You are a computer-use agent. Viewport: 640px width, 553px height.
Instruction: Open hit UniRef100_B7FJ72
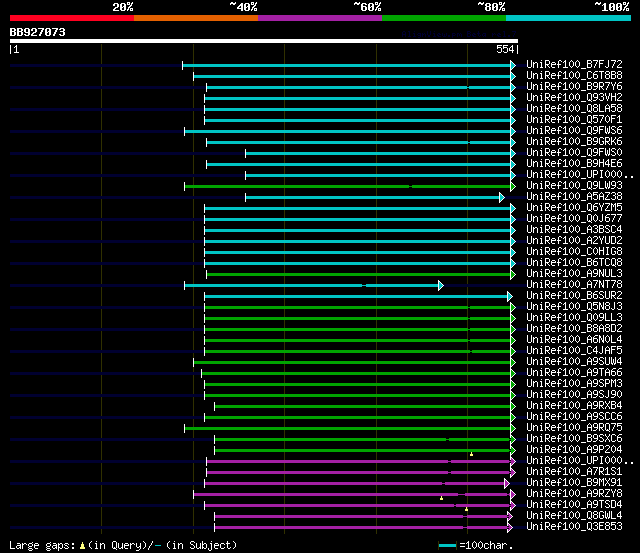click(574, 64)
